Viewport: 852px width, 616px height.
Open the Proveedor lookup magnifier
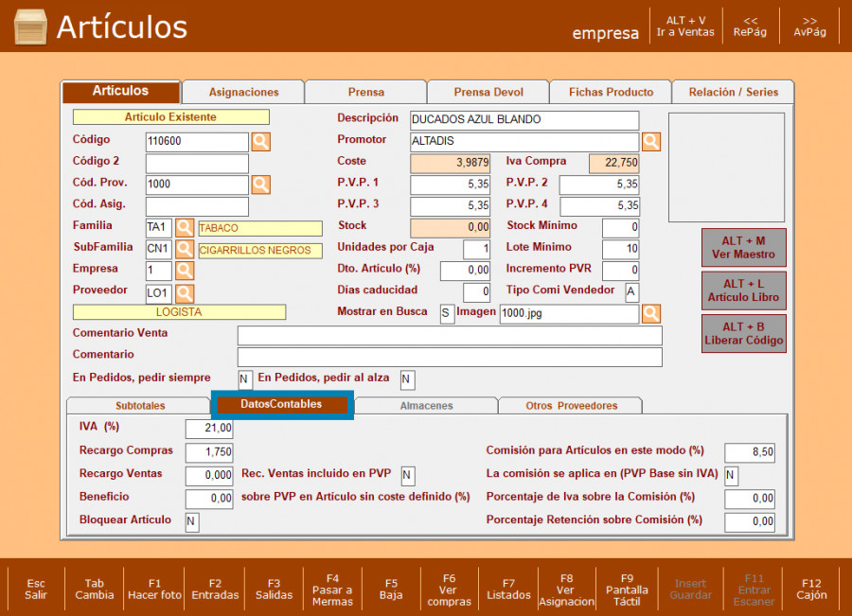click(185, 293)
